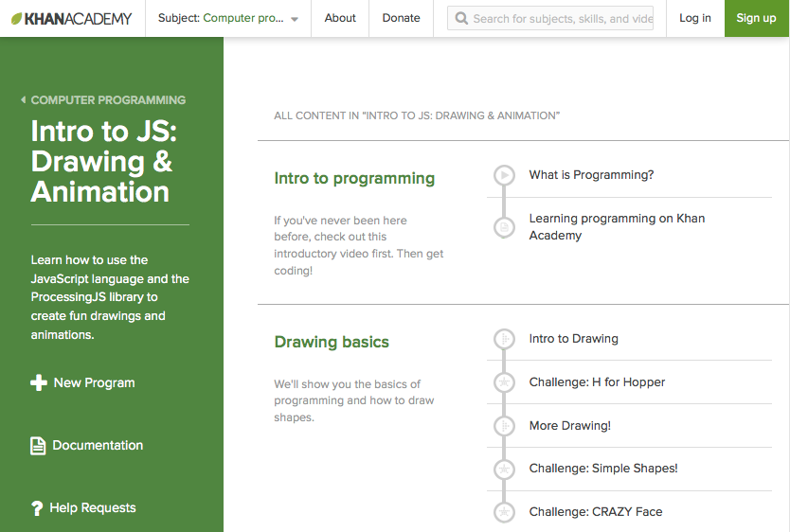Open What is Programming? video
The image size is (790, 532).
point(591,175)
